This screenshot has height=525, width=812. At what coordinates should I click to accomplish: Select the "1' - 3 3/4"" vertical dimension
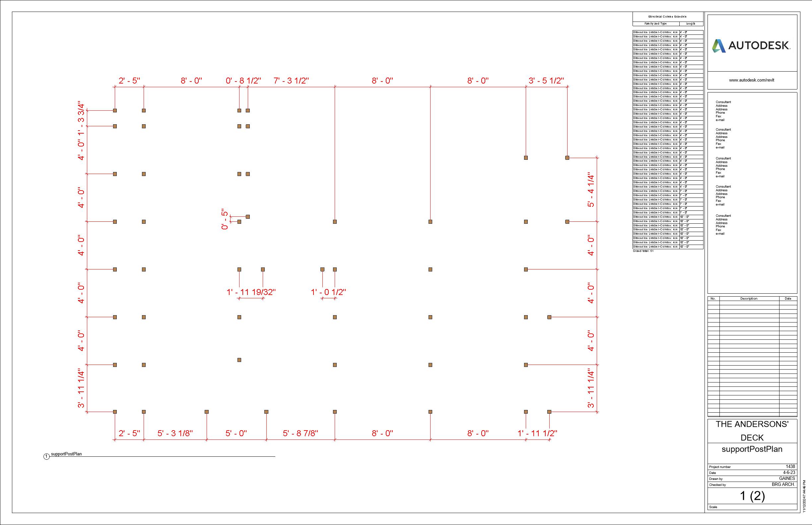(x=81, y=118)
